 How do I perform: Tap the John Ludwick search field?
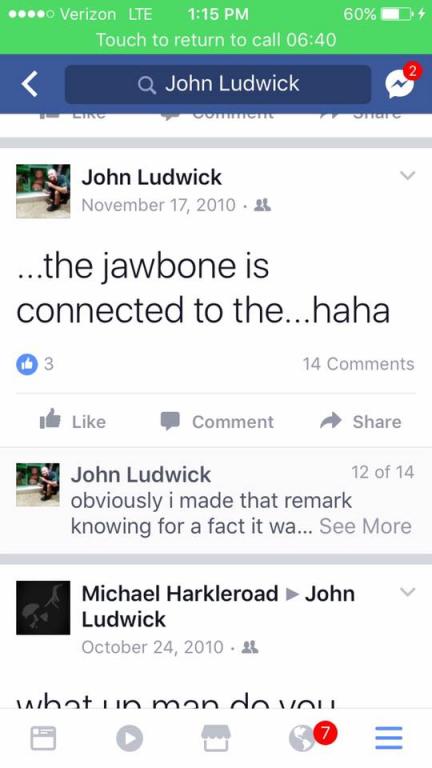point(217,84)
